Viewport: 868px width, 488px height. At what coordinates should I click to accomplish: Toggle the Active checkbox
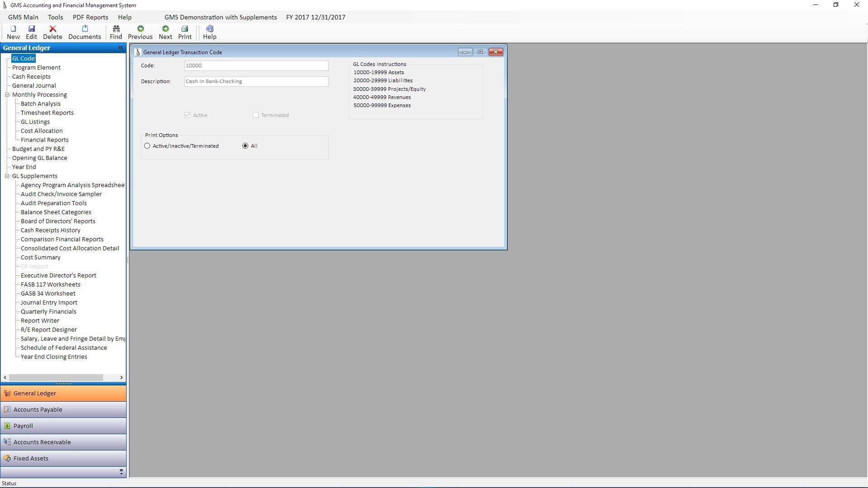[188, 115]
